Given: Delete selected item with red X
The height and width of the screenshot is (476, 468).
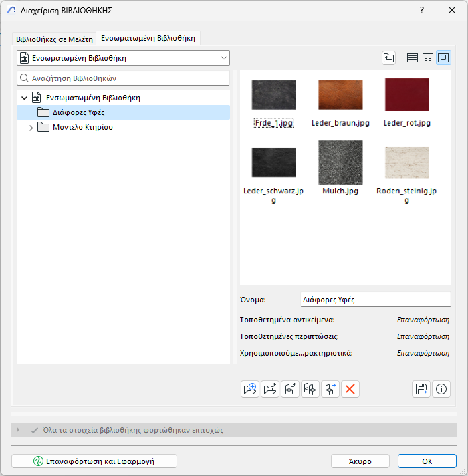Looking at the screenshot, I should 350,389.
